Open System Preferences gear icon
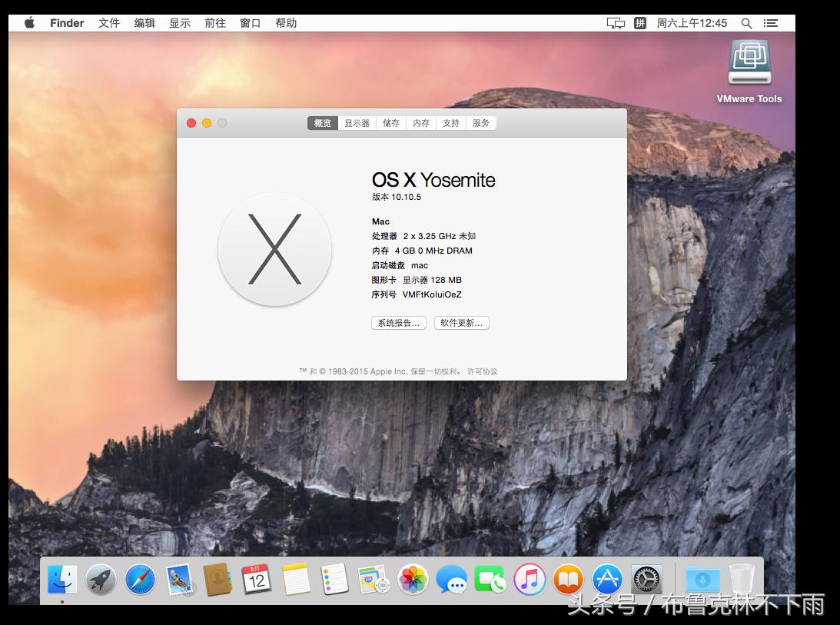The image size is (840, 625). coord(646,580)
